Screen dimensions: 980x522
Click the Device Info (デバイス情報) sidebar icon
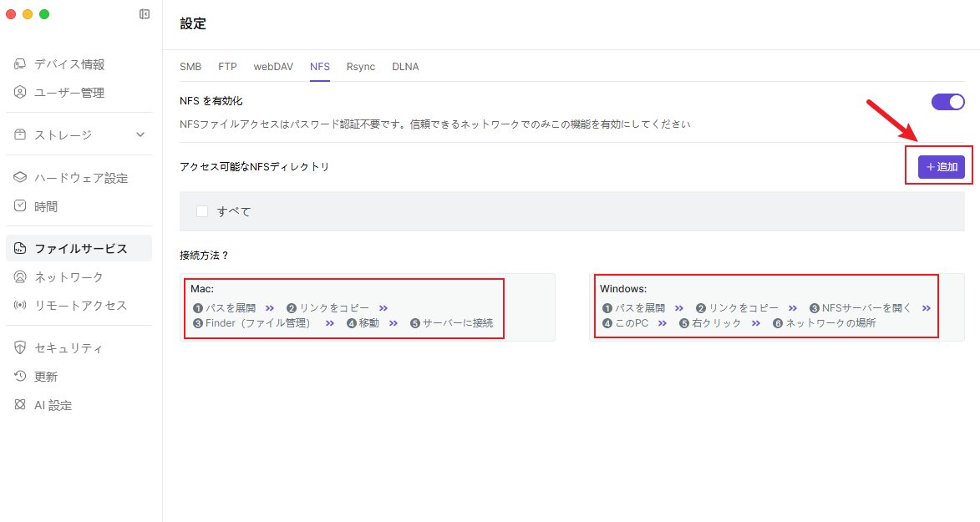coord(21,64)
